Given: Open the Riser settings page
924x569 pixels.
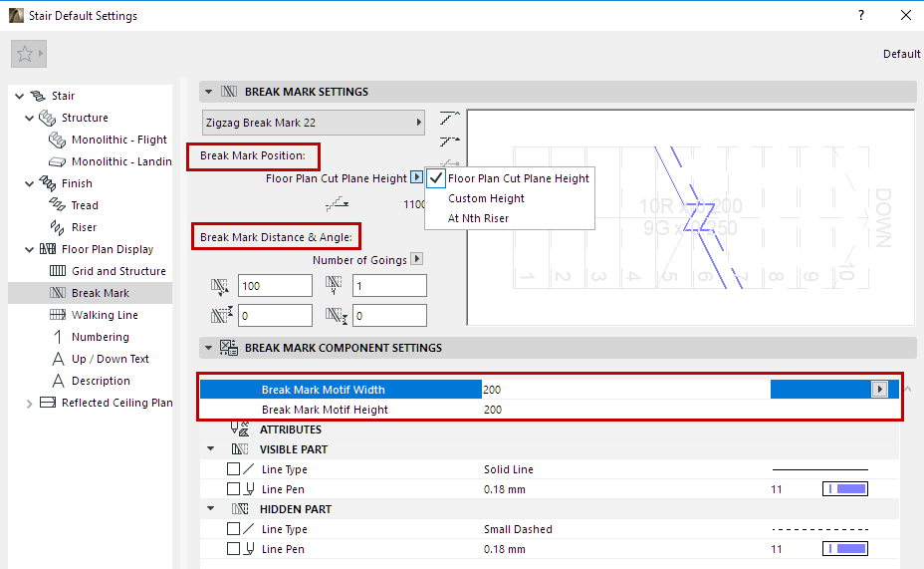Looking at the screenshot, I should 84,227.
